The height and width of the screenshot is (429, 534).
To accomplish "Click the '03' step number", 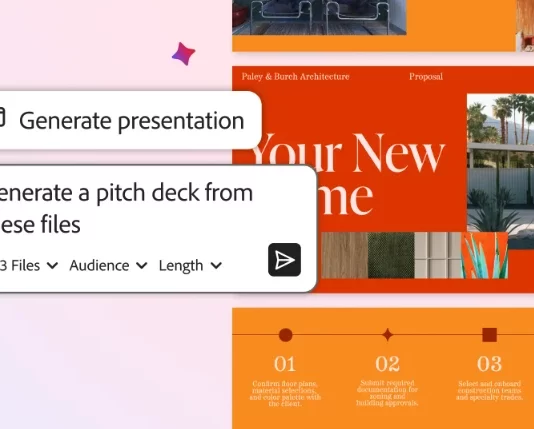I will pyautogui.click(x=489, y=364).
